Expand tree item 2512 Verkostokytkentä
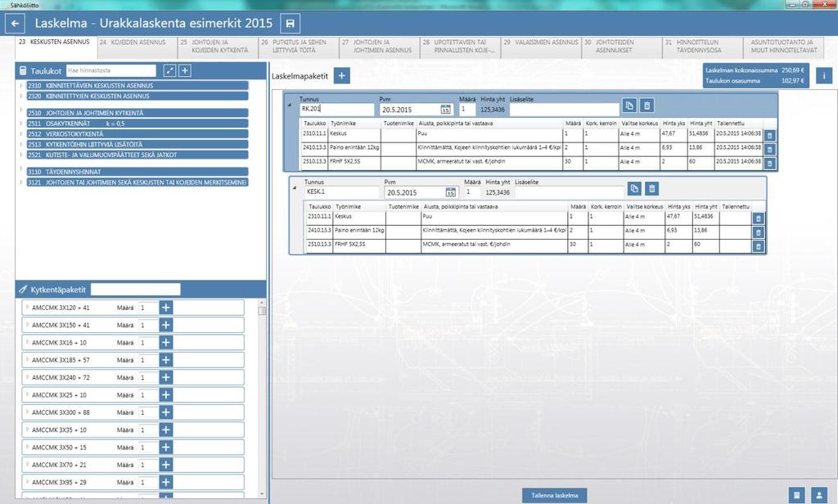 [x=21, y=133]
